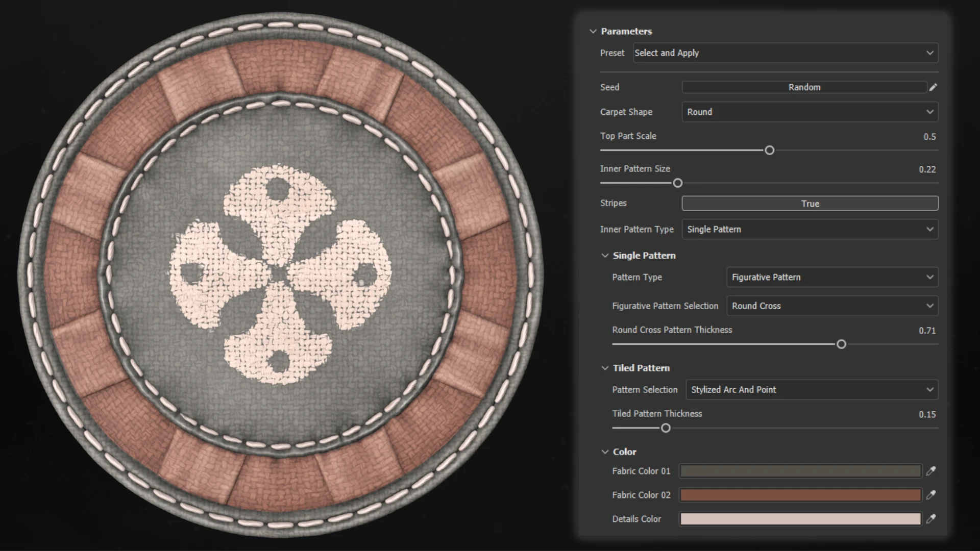Open the Preset Select and Apply dropdown

tap(785, 53)
